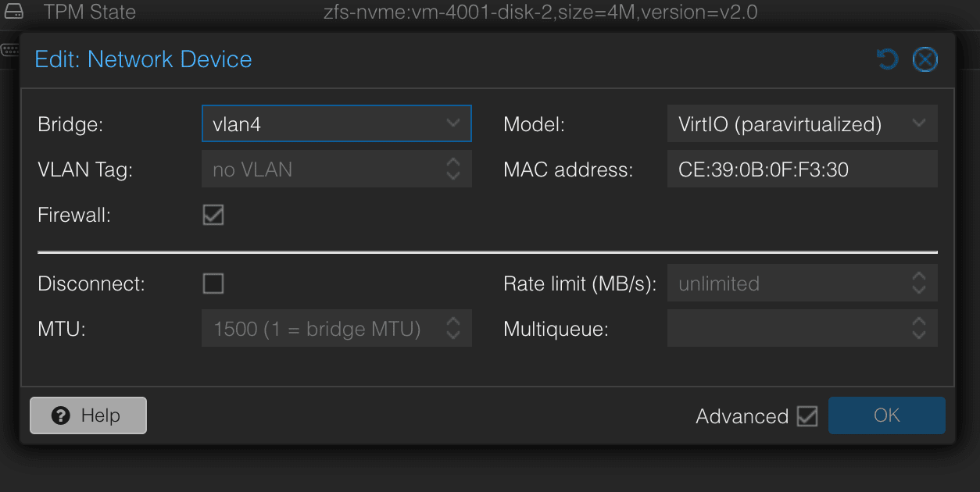This screenshot has width=980, height=492.
Task: Open the Model dropdown showing VirtIO
Action: tap(920, 123)
